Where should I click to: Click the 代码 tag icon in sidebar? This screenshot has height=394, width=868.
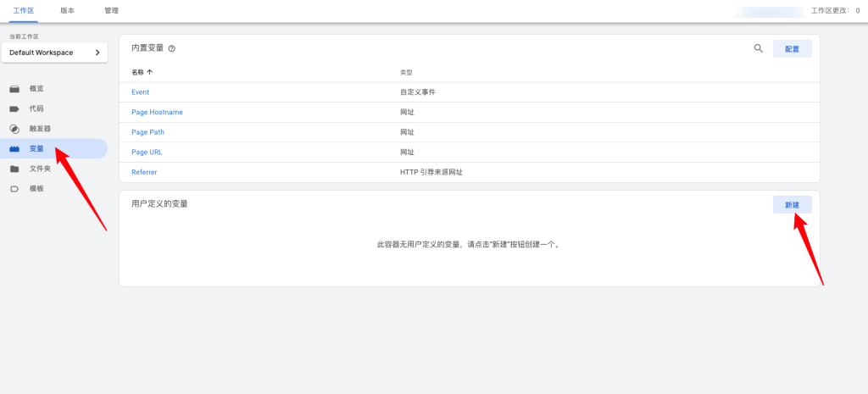point(15,109)
